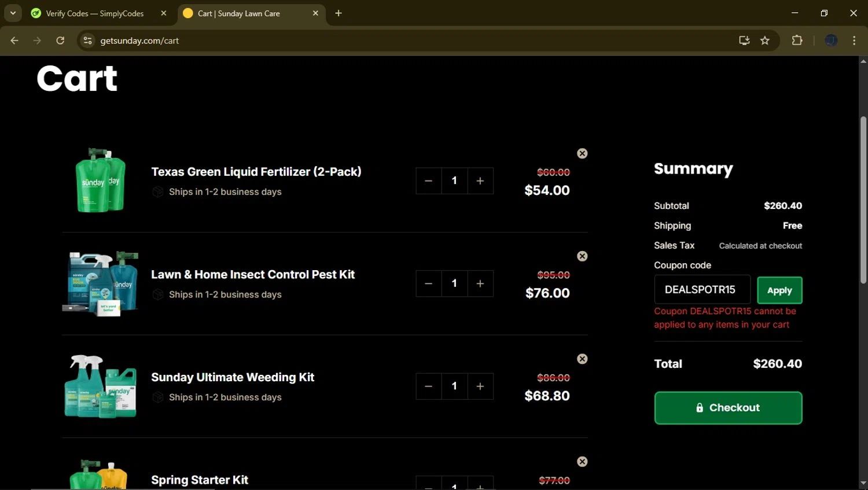
Task: Open Sunday Ultimate Weeding Kit title
Action: coord(233,377)
